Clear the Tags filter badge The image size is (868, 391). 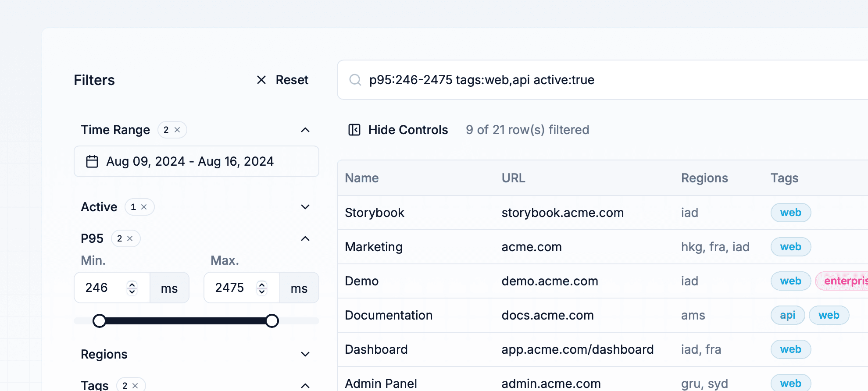click(x=135, y=385)
